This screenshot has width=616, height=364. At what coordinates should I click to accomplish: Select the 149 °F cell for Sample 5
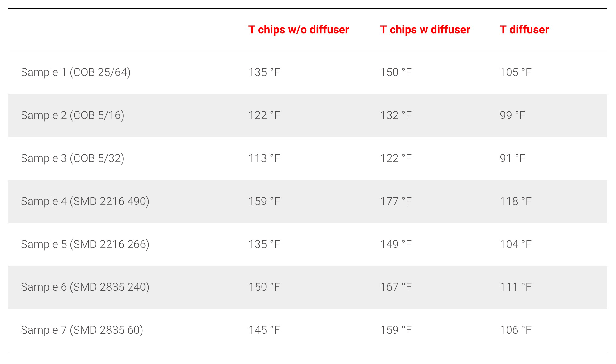coord(396,244)
